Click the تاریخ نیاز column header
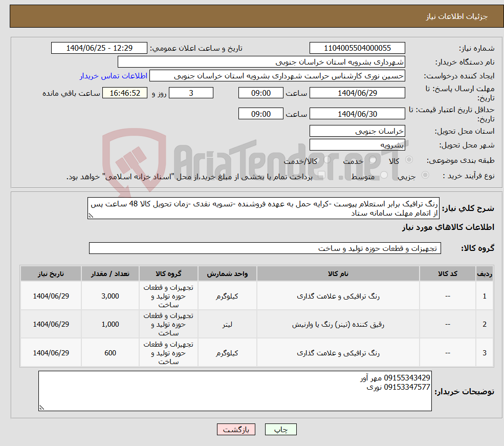504x446 pixels. pyautogui.click(x=51, y=273)
